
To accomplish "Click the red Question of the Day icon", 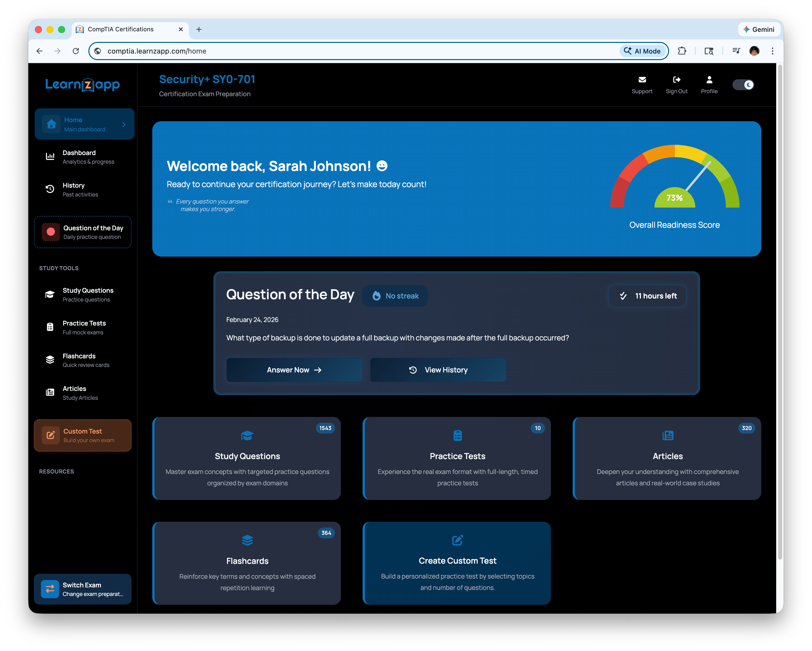I will pyautogui.click(x=51, y=232).
